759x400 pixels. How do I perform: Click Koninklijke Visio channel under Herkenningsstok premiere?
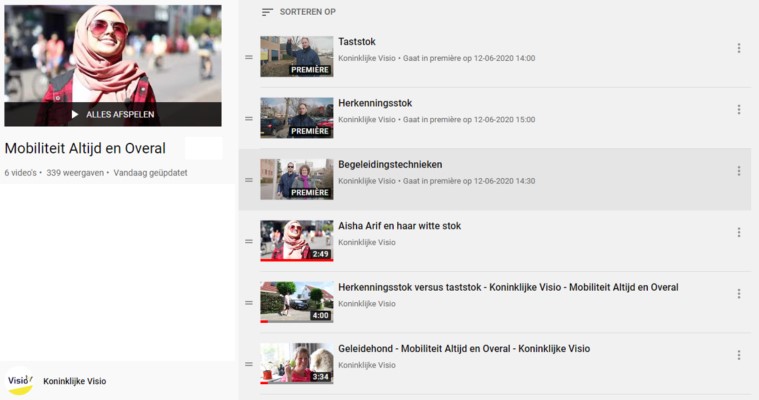point(367,120)
